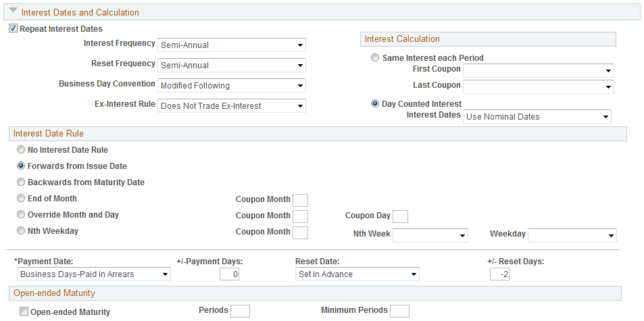Open the Interest Frequency dropdown
The image size is (644, 321).
tap(231, 45)
